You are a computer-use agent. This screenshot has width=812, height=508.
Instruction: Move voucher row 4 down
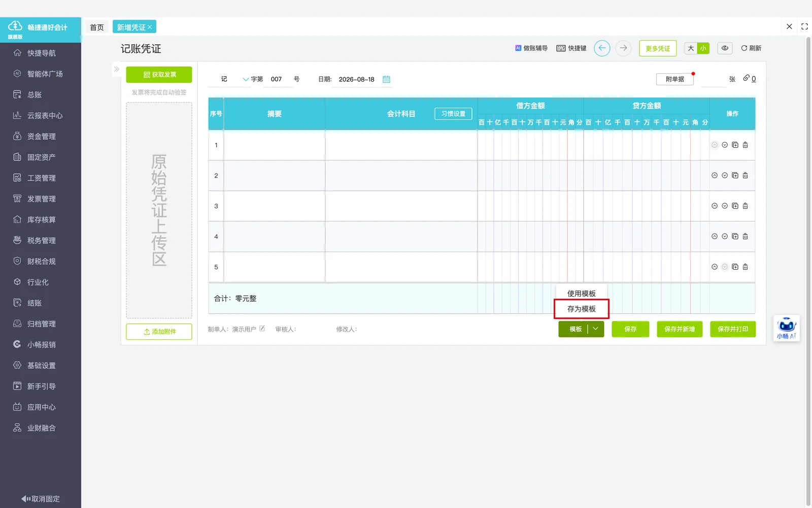(x=725, y=237)
